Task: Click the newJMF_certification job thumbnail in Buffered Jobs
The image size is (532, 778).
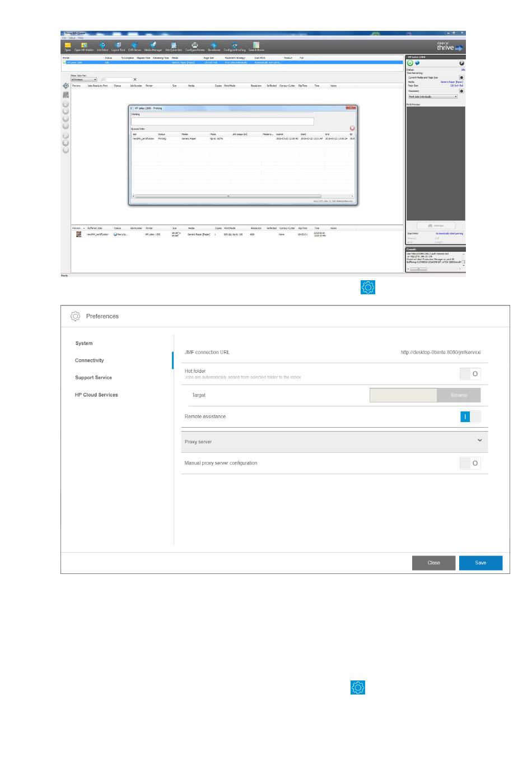Action: [x=79, y=234]
